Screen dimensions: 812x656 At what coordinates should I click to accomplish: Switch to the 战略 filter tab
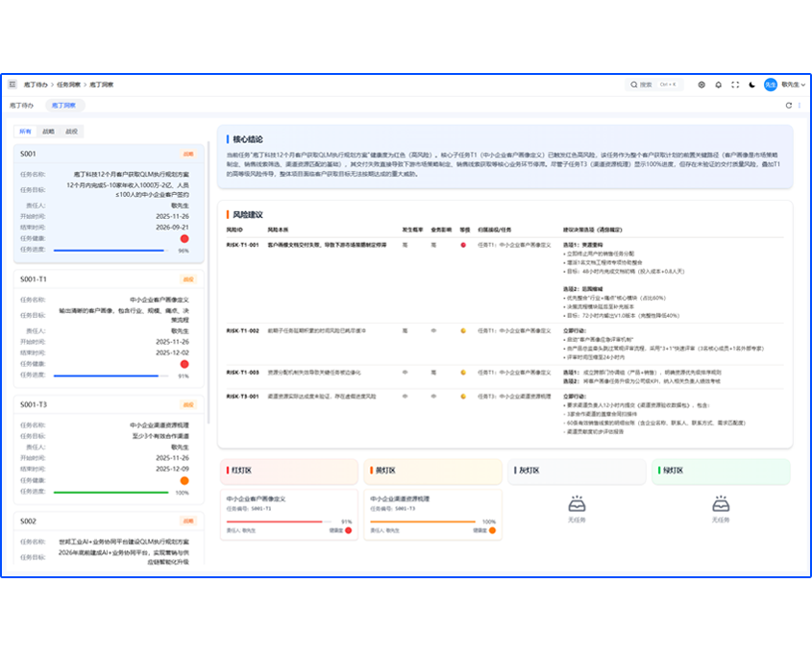pyautogui.click(x=49, y=132)
